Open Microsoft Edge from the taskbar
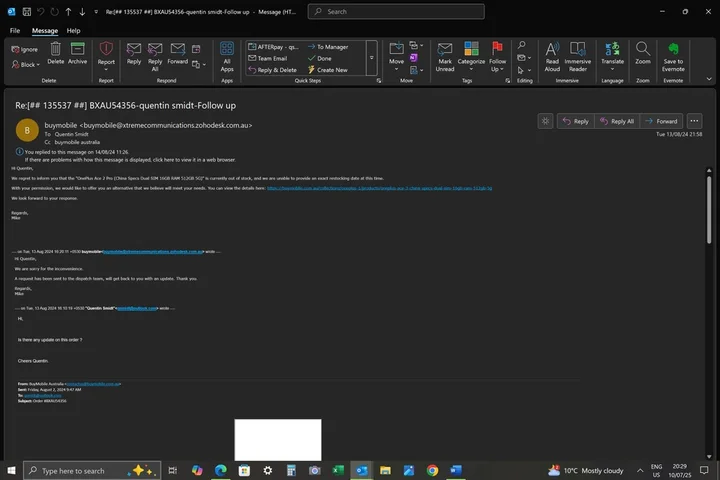The image size is (720, 480). 221,470
